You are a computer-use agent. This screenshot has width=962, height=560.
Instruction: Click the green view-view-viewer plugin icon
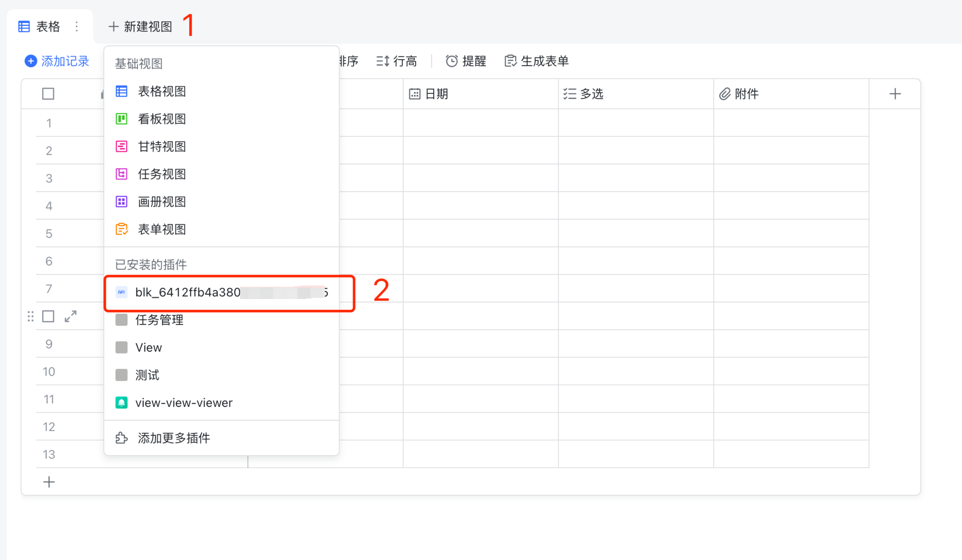[121, 403]
